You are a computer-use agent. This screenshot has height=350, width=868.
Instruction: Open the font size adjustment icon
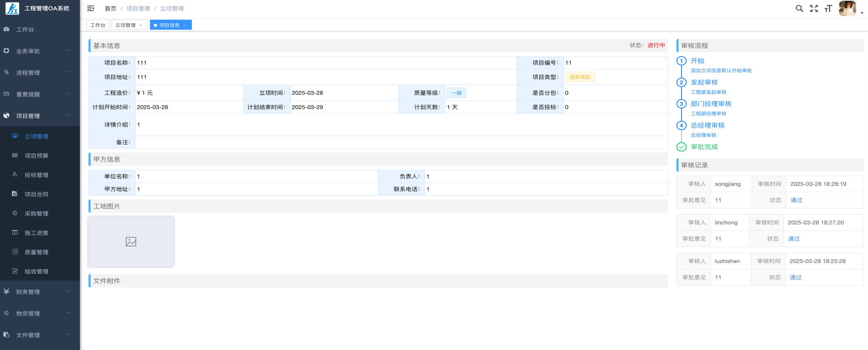(x=828, y=9)
